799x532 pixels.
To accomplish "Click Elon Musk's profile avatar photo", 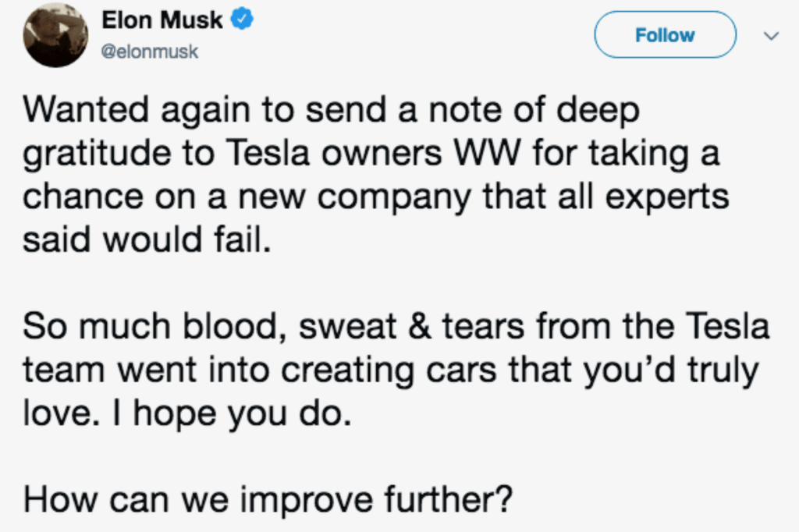I will 55,35.
